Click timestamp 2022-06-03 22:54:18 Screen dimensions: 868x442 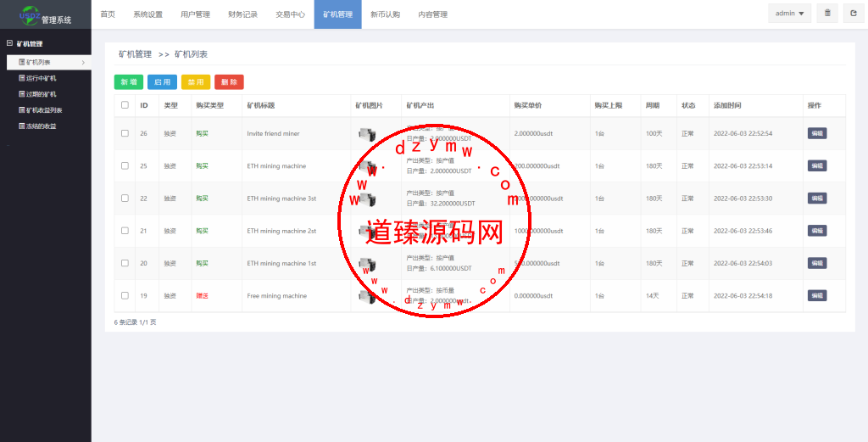tap(743, 296)
